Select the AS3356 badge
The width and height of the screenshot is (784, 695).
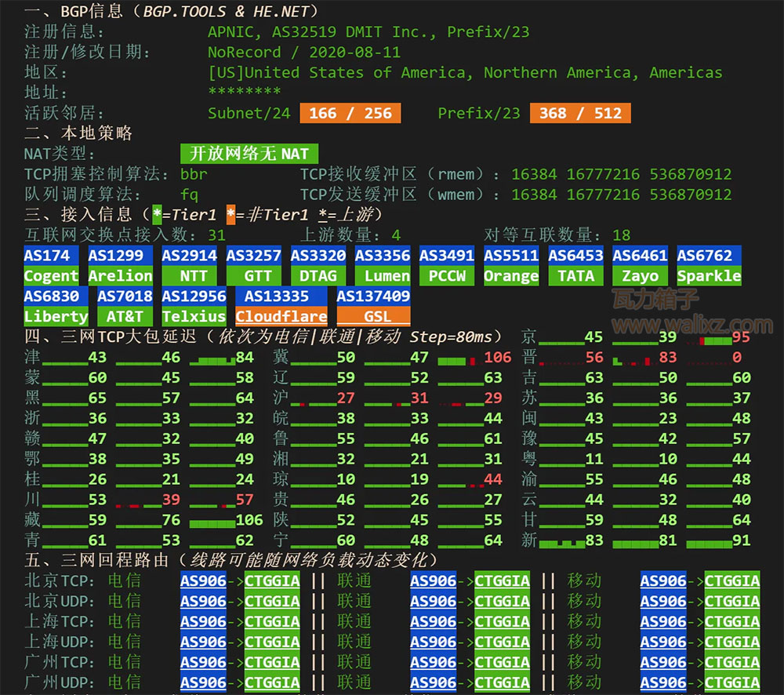(383, 255)
